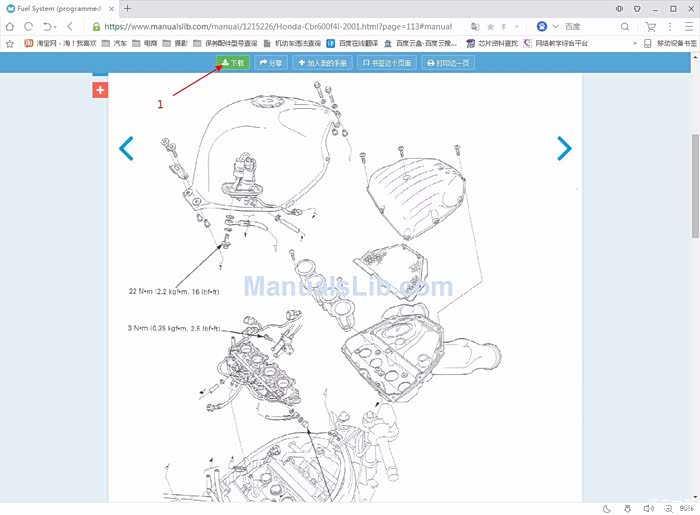
Task: Click the undo/restore closed tab icon
Action: coord(48,27)
